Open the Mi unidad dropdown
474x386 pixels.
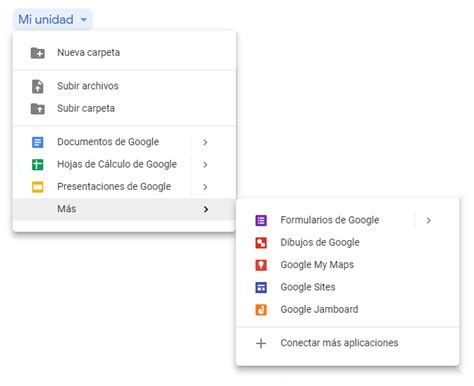53,19
